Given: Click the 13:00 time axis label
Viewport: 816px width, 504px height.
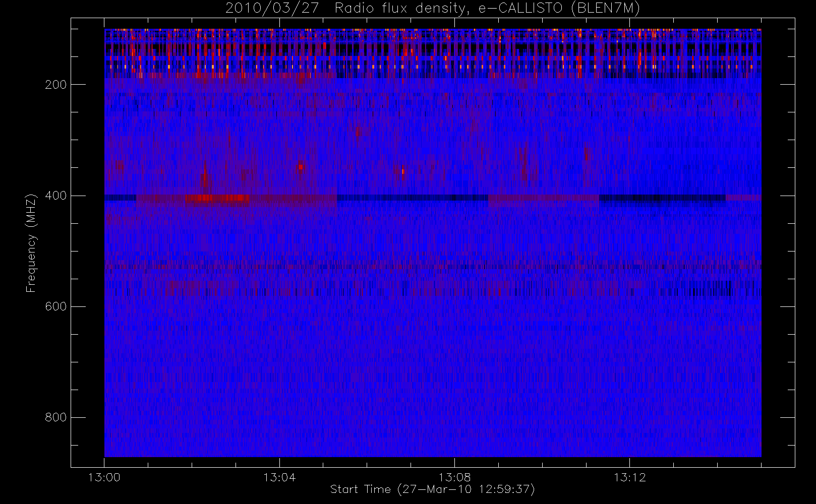Looking at the screenshot, I should (104, 477).
